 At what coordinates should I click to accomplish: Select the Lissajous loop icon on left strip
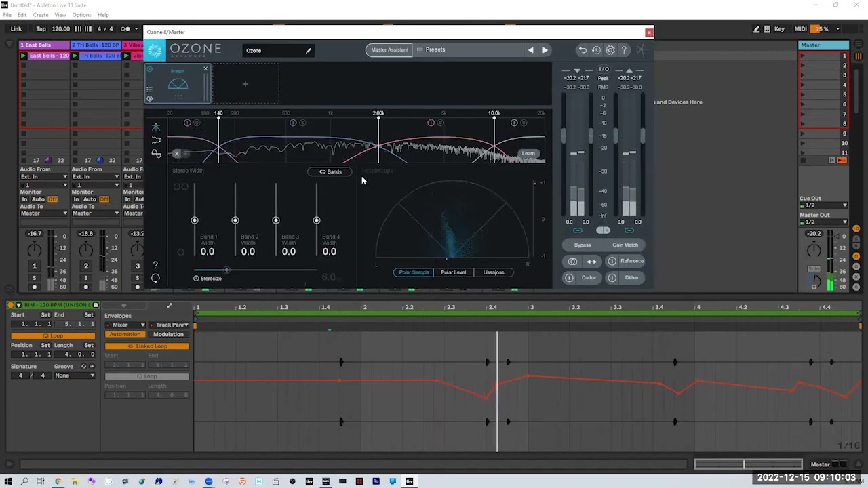coord(156,154)
